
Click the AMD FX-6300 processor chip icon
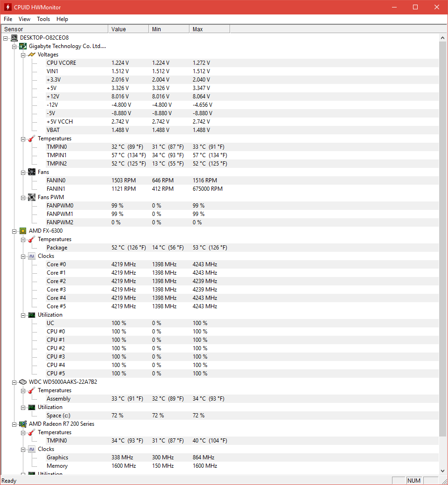tap(23, 231)
